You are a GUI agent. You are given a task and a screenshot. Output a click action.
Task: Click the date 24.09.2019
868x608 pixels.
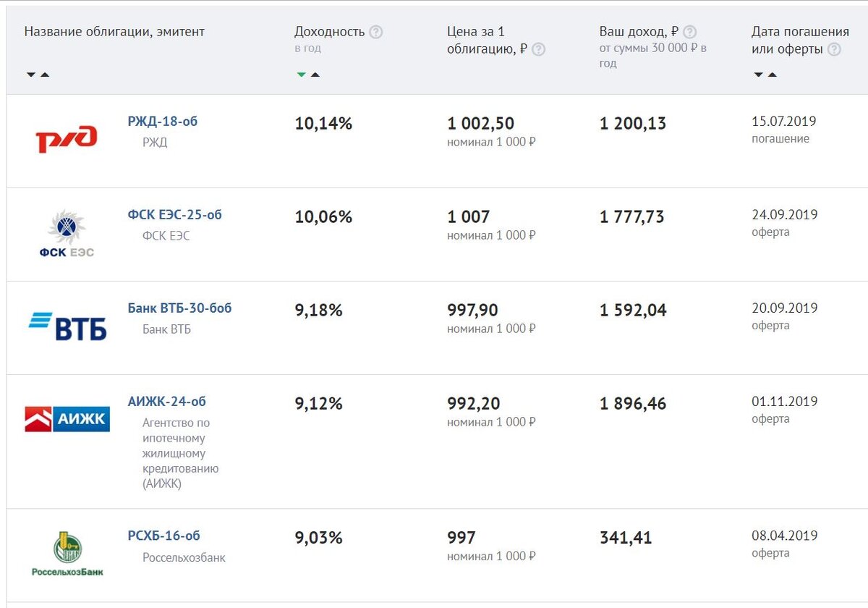point(785,215)
